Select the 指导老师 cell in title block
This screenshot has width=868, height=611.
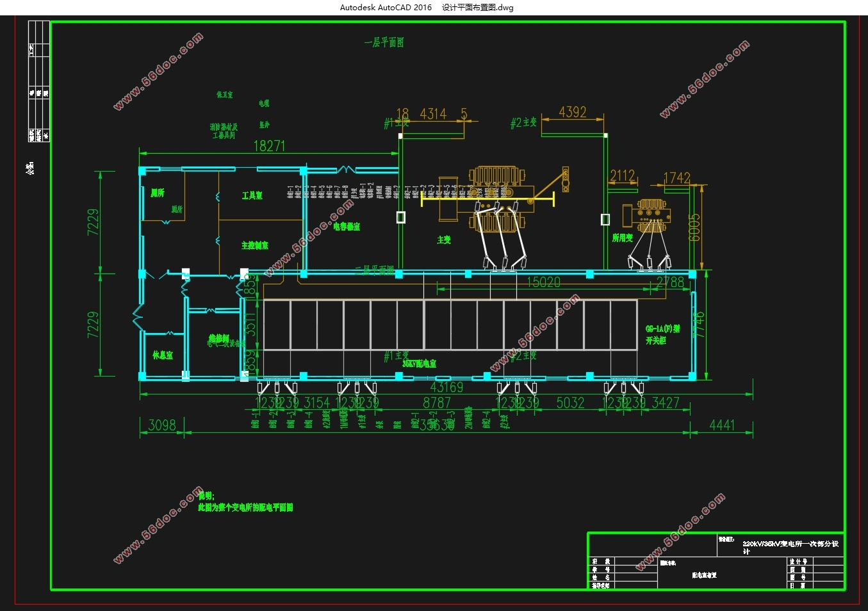pyautogui.click(x=601, y=585)
